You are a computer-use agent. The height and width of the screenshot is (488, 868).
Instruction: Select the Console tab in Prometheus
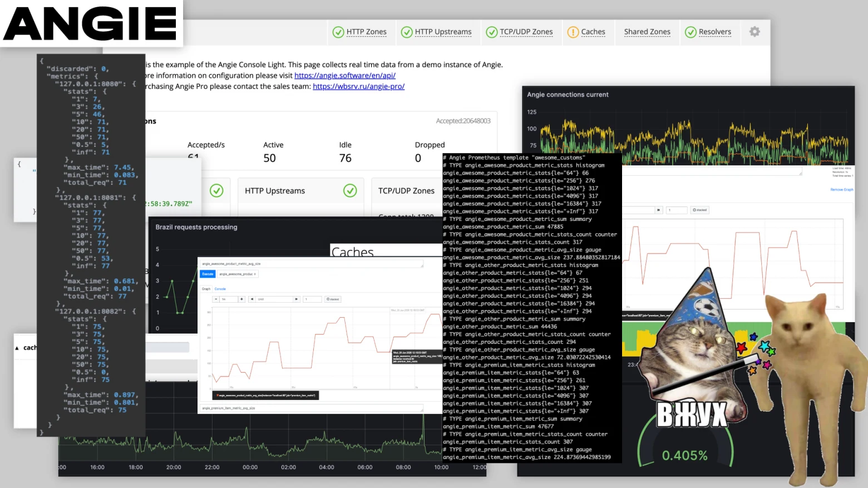pyautogui.click(x=220, y=289)
